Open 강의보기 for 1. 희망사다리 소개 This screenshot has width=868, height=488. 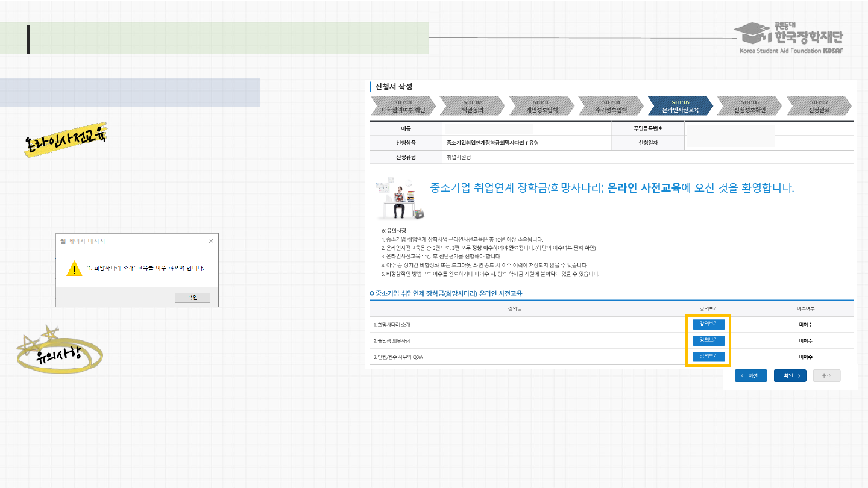click(x=708, y=324)
